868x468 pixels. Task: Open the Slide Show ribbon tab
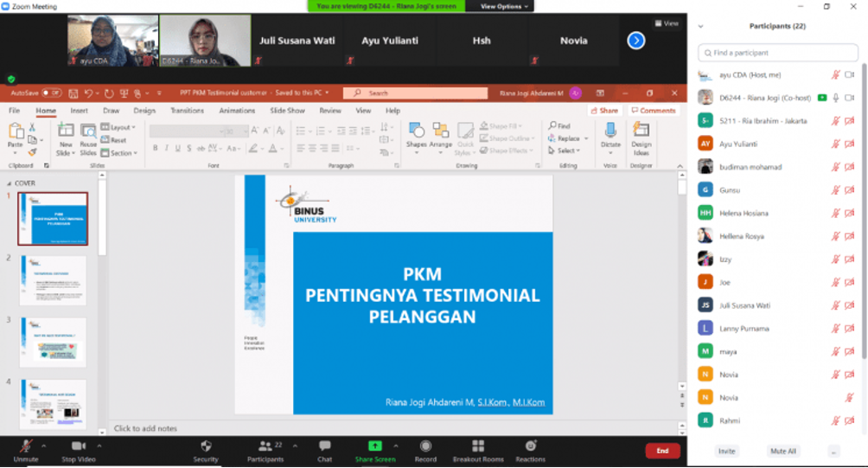(x=287, y=111)
